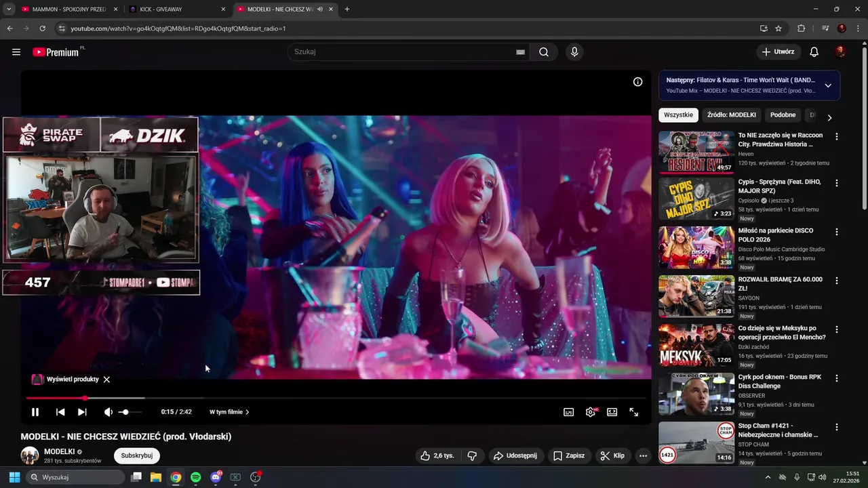The height and width of the screenshot is (488, 868).
Task: Click the Udostępnij share button
Action: point(515,455)
